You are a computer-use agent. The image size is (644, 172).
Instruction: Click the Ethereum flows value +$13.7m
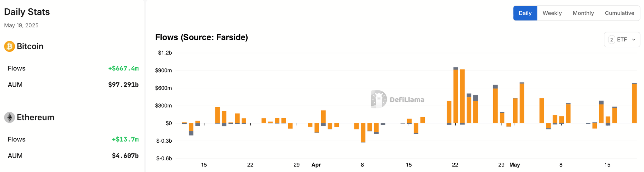(125, 139)
